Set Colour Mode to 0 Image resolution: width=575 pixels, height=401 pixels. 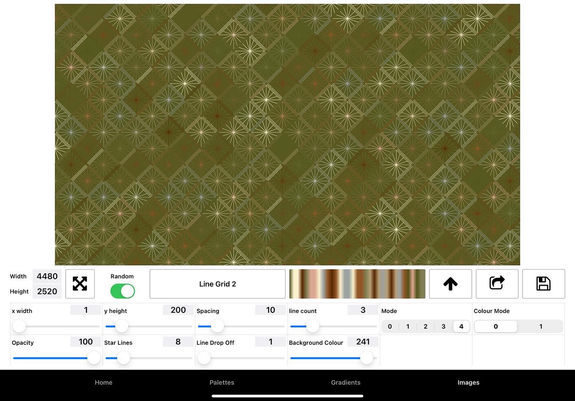click(496, 326)
